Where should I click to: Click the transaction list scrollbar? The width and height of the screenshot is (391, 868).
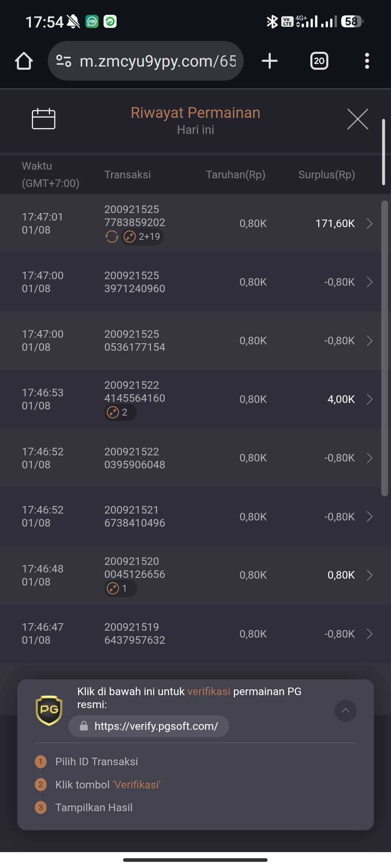point(384,347)
